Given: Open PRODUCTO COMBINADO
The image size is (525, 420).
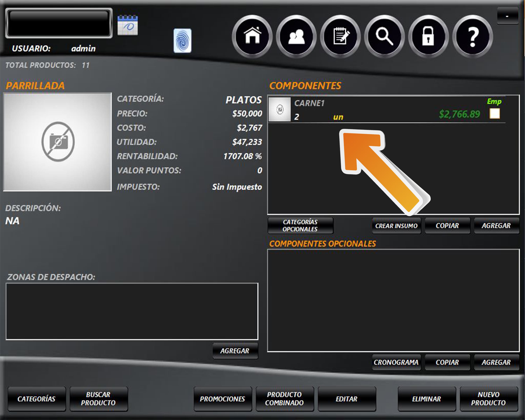Looking at the screenshot, I should 284,399.
